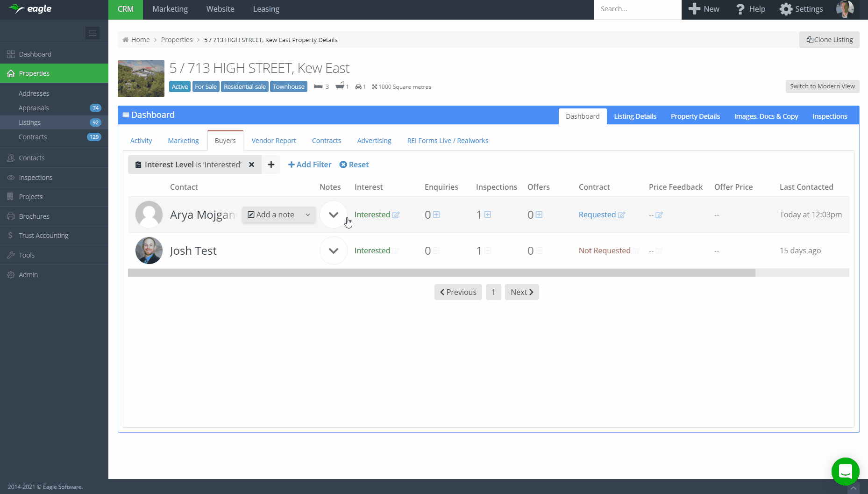
Task: Expand Josh Test's notes chevron
Action: click(333, 251)
